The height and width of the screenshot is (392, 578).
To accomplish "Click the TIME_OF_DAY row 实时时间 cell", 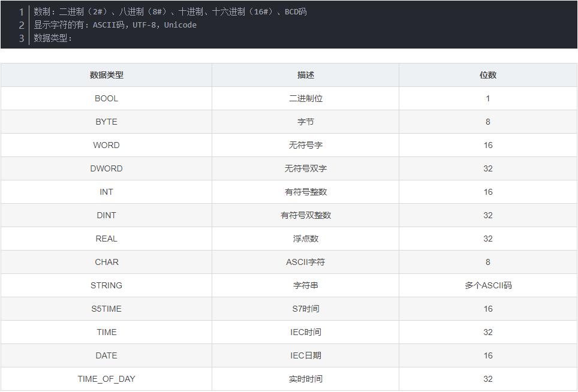I will [305, 379].
